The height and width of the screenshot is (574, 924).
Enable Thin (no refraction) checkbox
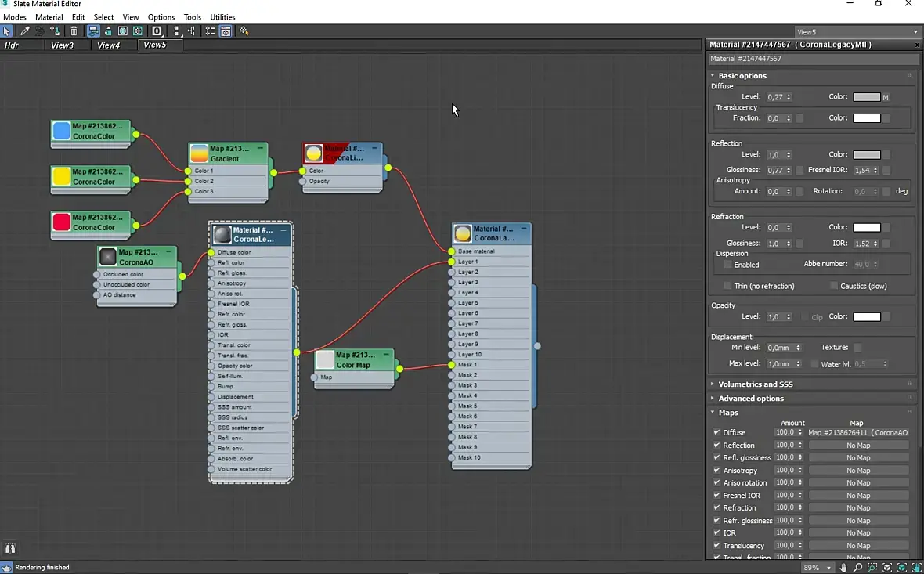[x=728, y=286]
